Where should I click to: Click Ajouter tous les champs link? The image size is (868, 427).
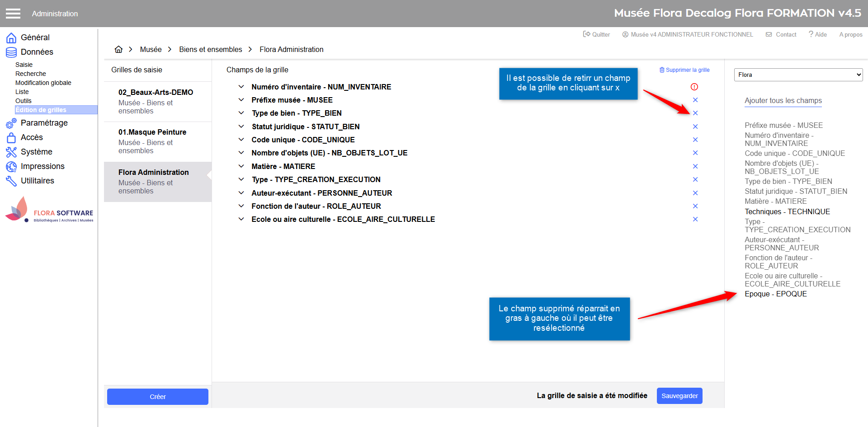point(783,101)
